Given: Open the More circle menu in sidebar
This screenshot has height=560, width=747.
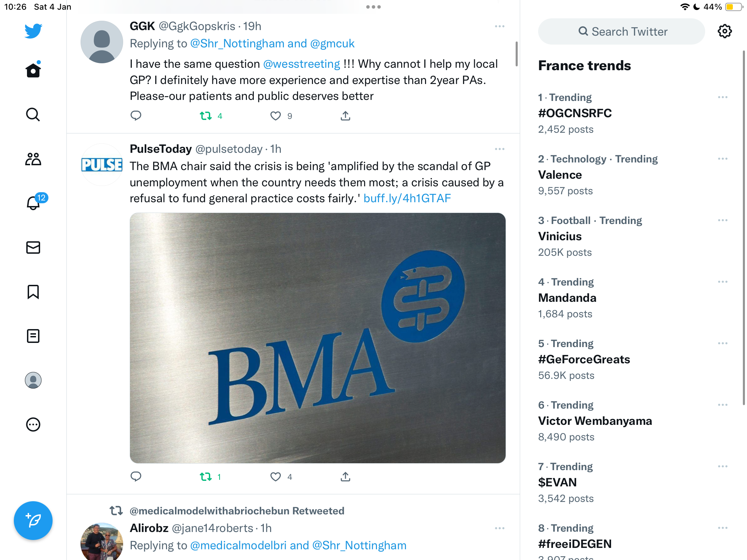Looking at the screenshot, I should [x=33, y=424].
